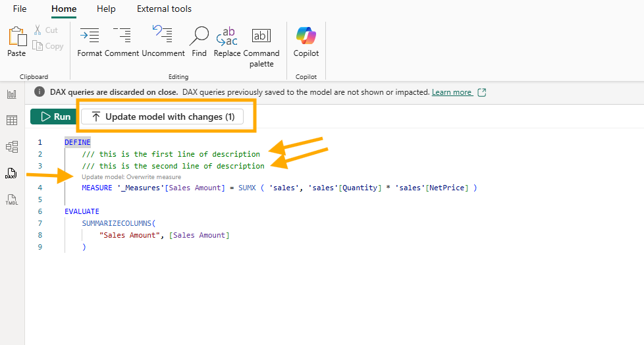The height and width of the screenshot is (345, 644).
Task: Click '_Measures'[Sales Amount] measure name
Action: (x=171, y=188)
